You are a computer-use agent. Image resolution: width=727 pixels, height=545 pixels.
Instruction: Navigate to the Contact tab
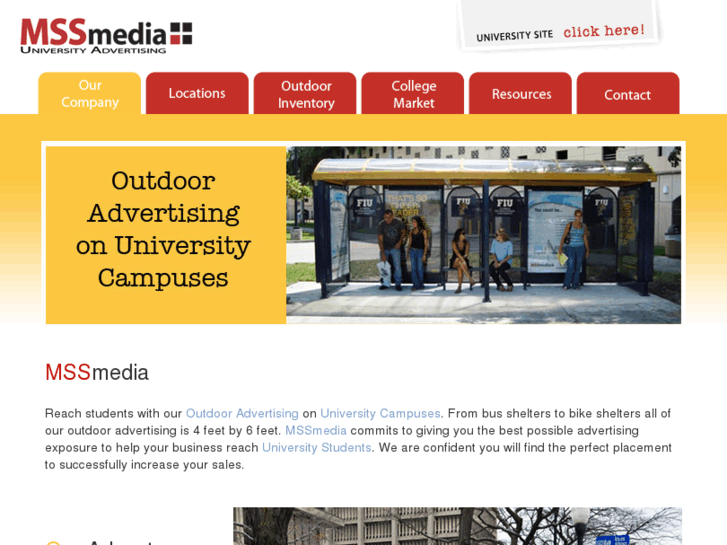[628, 93]
